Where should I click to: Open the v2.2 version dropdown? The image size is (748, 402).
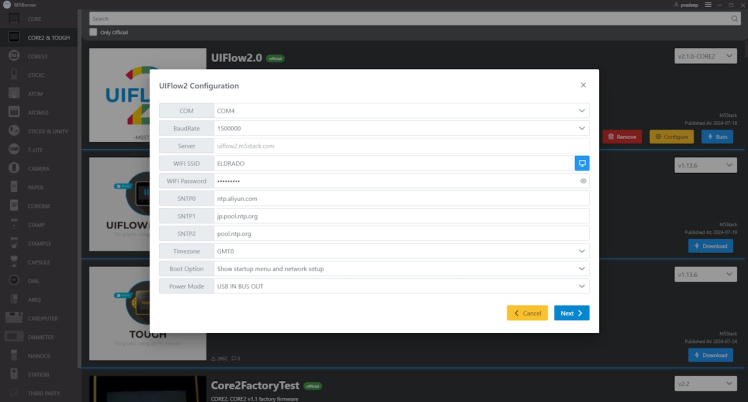[x=705, y=383]
